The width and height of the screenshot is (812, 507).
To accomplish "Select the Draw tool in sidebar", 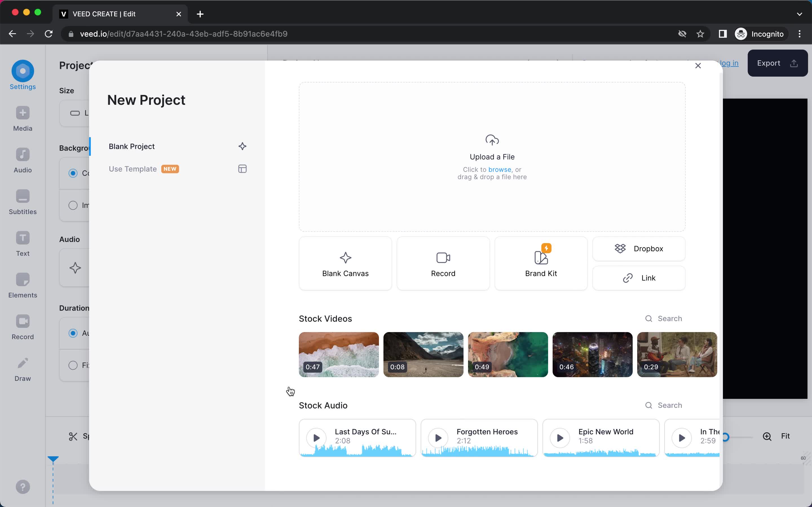I will tap(23, 369).
